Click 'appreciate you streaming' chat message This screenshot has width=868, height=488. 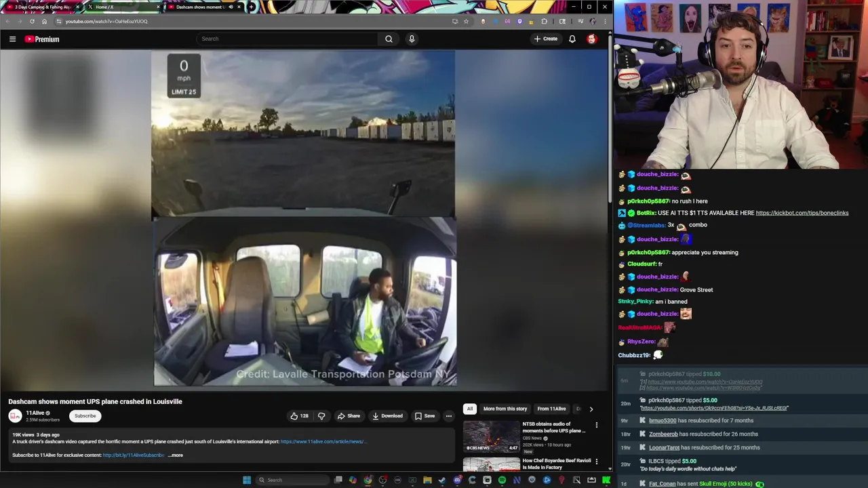(705, 253)
